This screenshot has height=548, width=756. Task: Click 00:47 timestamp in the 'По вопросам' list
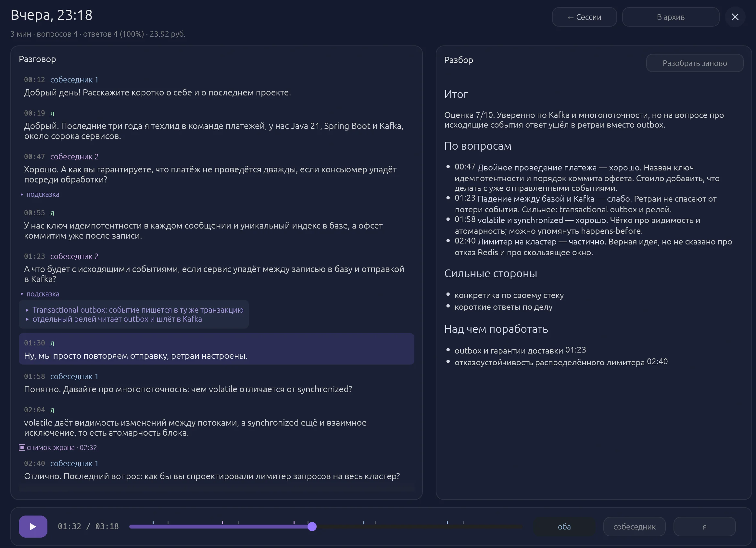point(465,167)
